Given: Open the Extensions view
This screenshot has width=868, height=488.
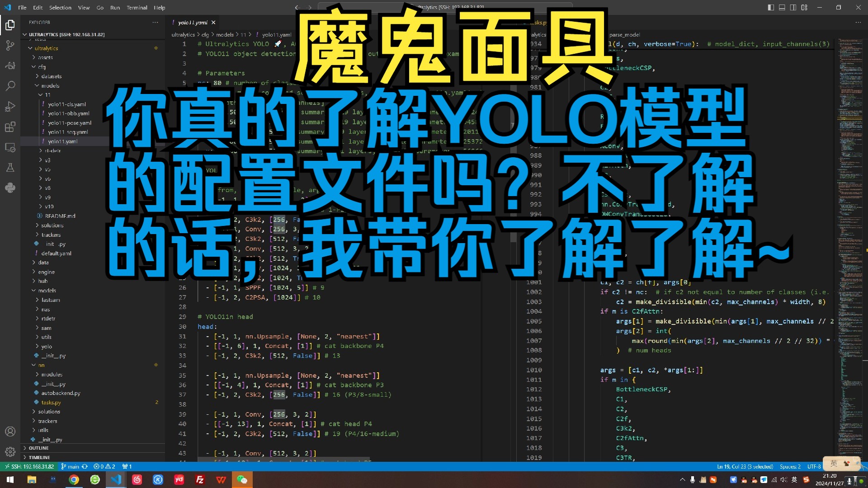Looking at the screenshot, I should pos(10,127).
